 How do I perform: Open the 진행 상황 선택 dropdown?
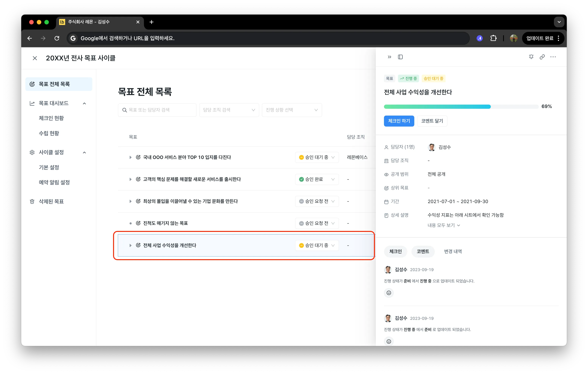point(292,110)
